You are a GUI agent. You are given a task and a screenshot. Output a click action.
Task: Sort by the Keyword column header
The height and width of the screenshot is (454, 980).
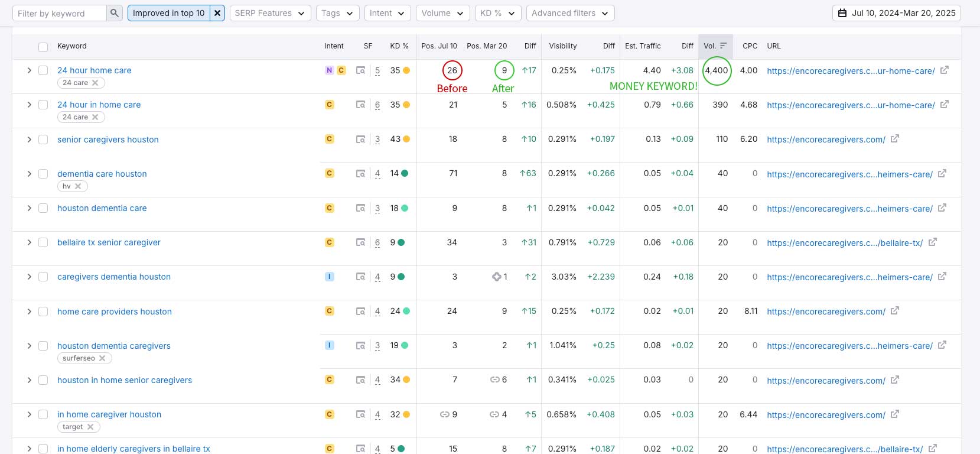tap(72, 46)
